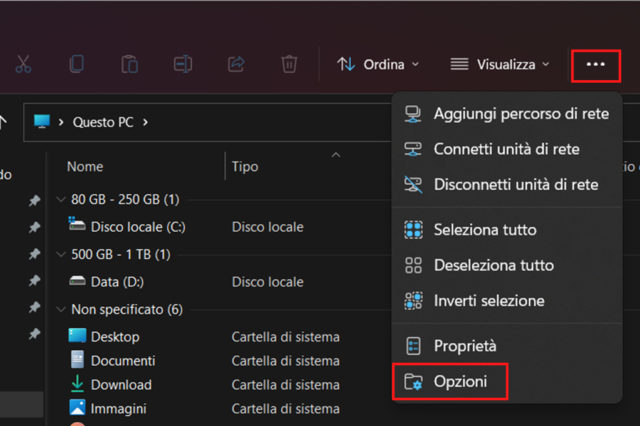Image resolution: width=640 pixels, height=426 pixels.
Task: Click Inverti selezione menu entry
Action: pyautogui.click(x=488, y=300)
